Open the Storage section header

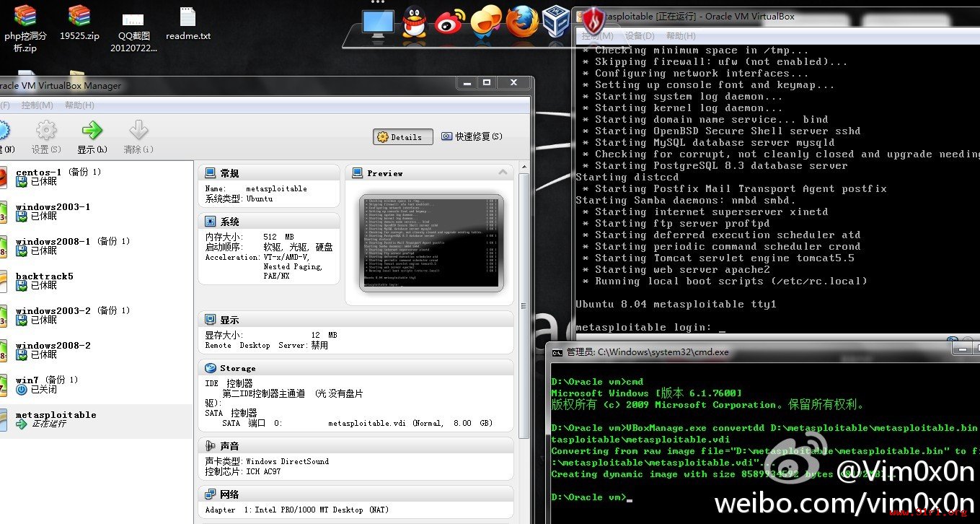pos(356,368)
